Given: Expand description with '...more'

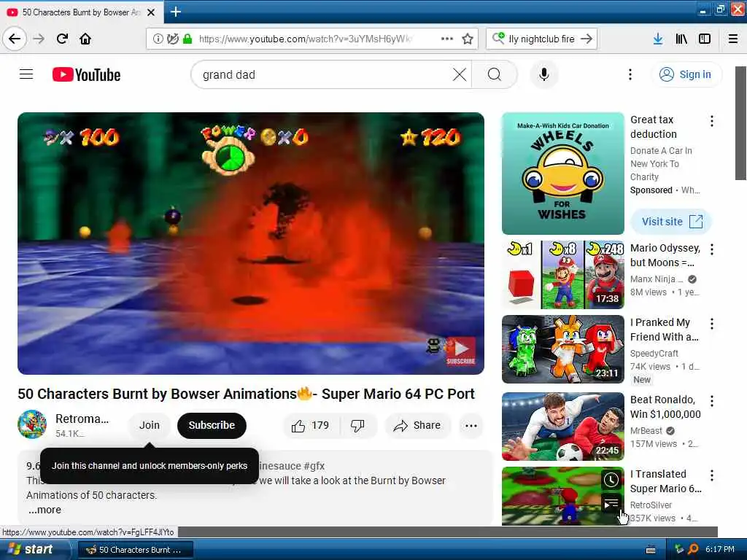Looking at the screenshot, I should (x=44, y=510).
